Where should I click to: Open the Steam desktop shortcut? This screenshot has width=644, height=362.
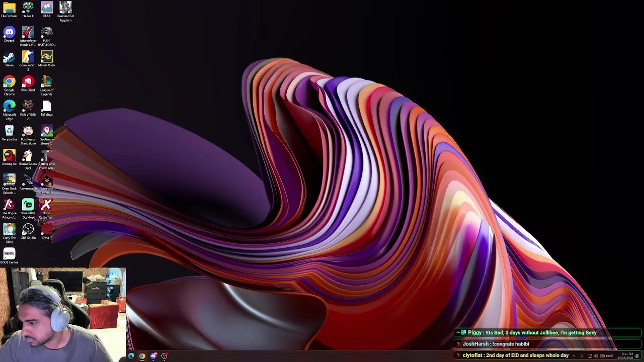point(9,59)
